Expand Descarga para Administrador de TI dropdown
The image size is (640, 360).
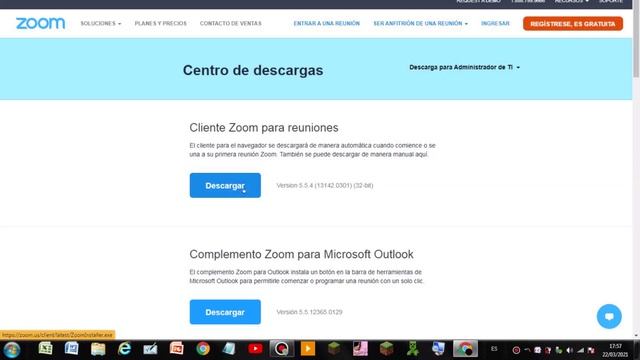464,67
